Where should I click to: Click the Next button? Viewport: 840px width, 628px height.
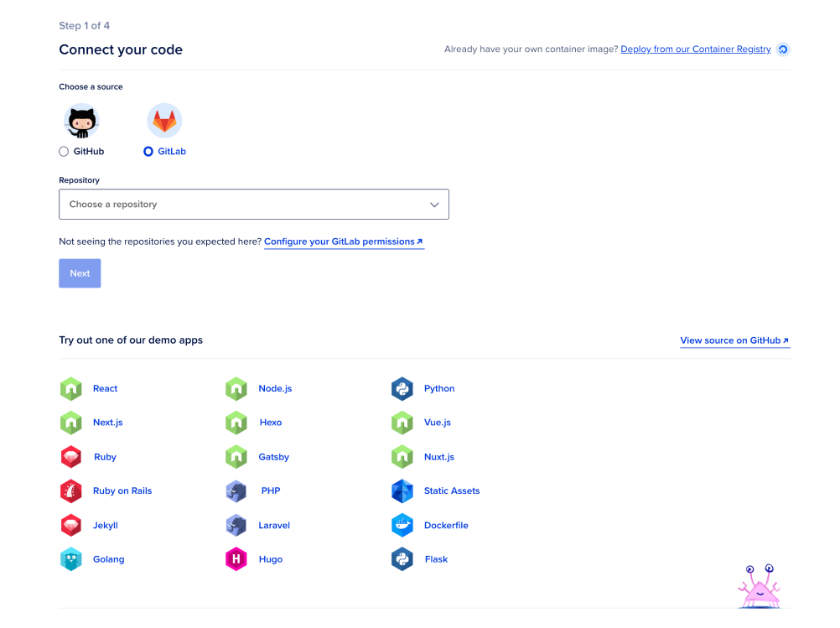[80, 273]
